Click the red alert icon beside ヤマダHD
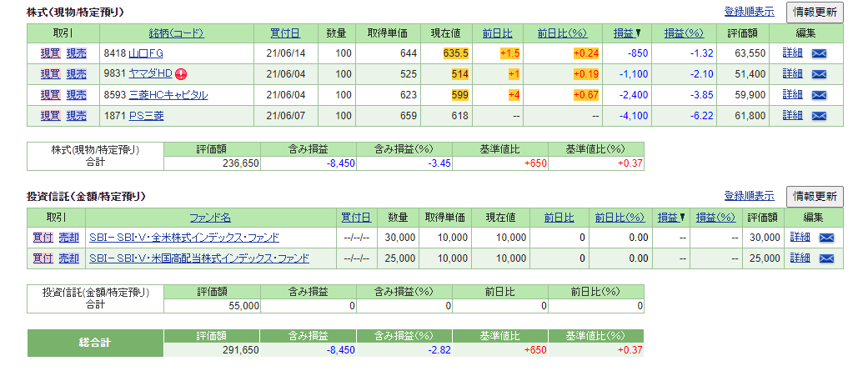Screen dimensions: 868x371 (x=180, y=74)
